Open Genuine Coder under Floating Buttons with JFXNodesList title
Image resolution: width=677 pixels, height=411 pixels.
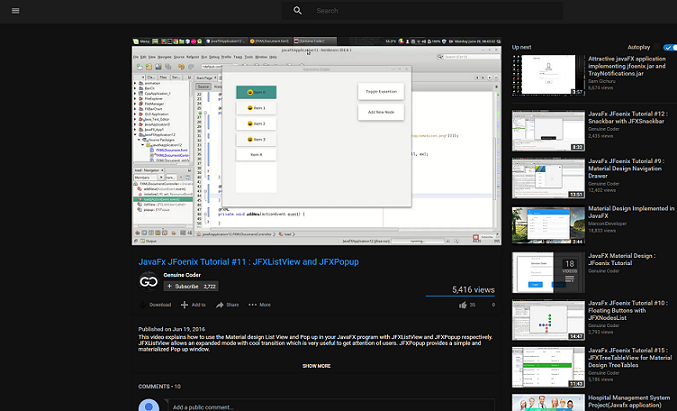click(604, 326)
